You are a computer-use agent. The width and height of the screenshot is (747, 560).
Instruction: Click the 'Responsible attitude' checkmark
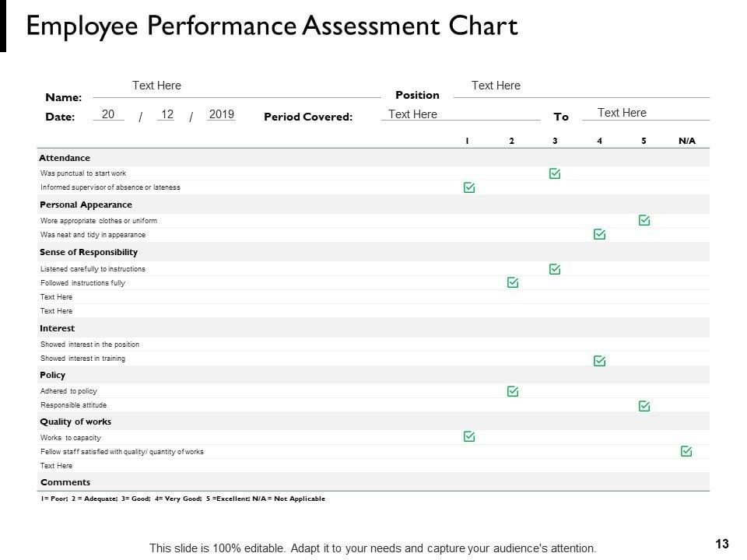[x=644, y=405]
